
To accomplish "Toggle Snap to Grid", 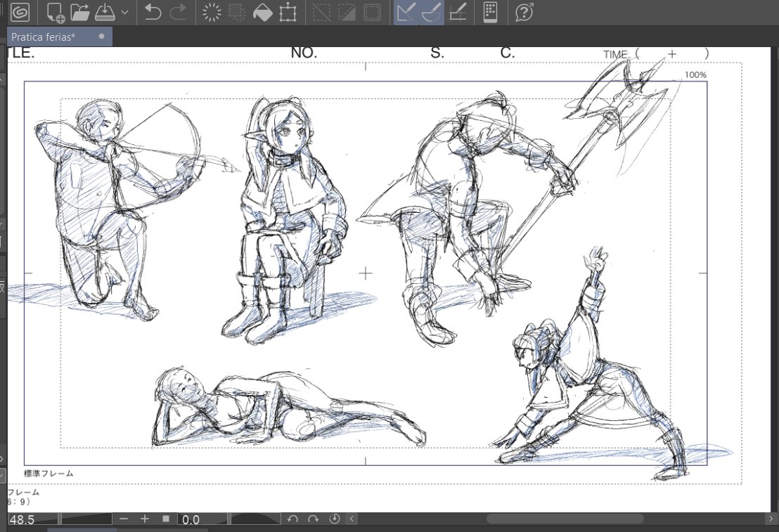I will tap(458, 12).
